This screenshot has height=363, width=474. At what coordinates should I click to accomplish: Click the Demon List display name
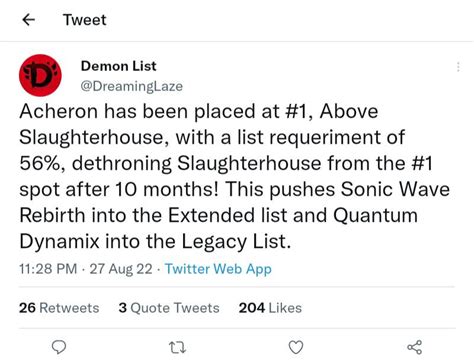pos(118,66)
